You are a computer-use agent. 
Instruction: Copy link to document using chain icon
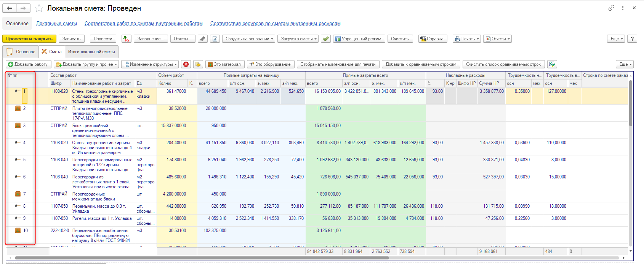click(611, 8)
